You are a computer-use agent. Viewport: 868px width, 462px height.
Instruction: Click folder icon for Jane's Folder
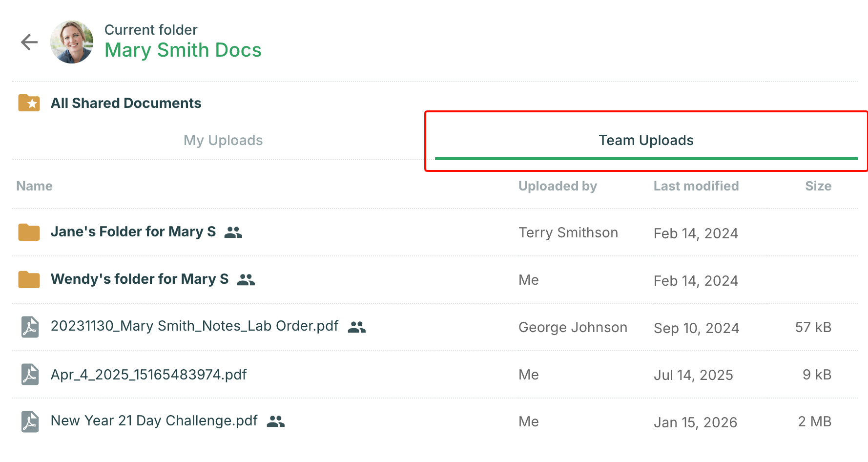[29, 232]
